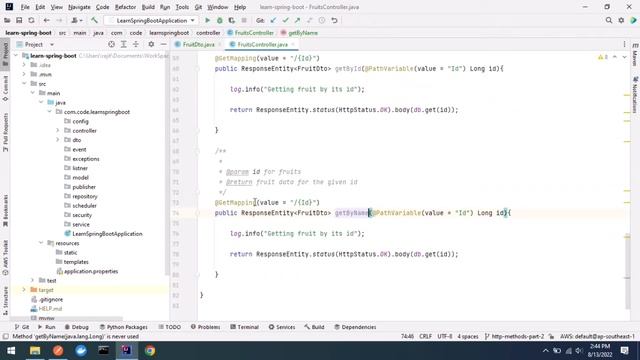Change line separator CRLF

click(425, 336)
